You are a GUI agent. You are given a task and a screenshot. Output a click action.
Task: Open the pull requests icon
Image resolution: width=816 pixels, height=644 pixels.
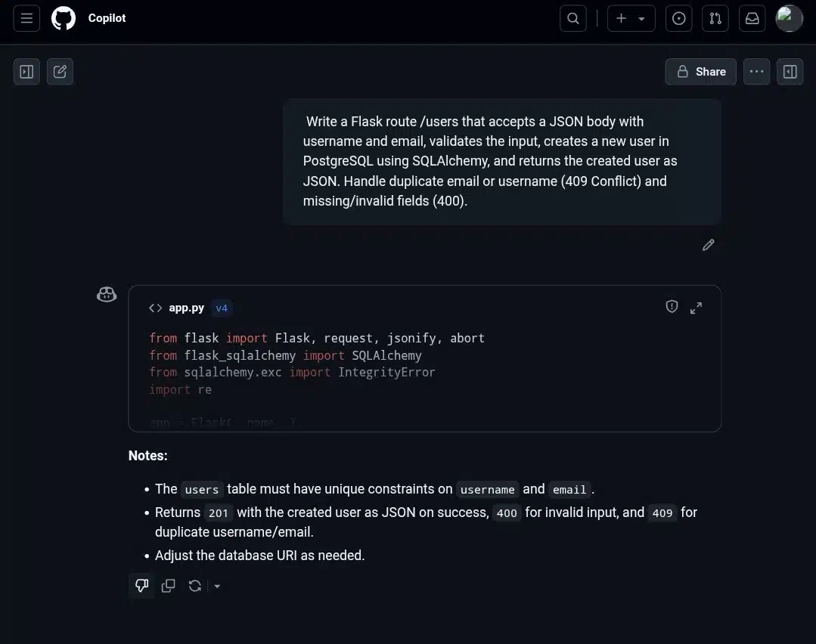(715, 18)
